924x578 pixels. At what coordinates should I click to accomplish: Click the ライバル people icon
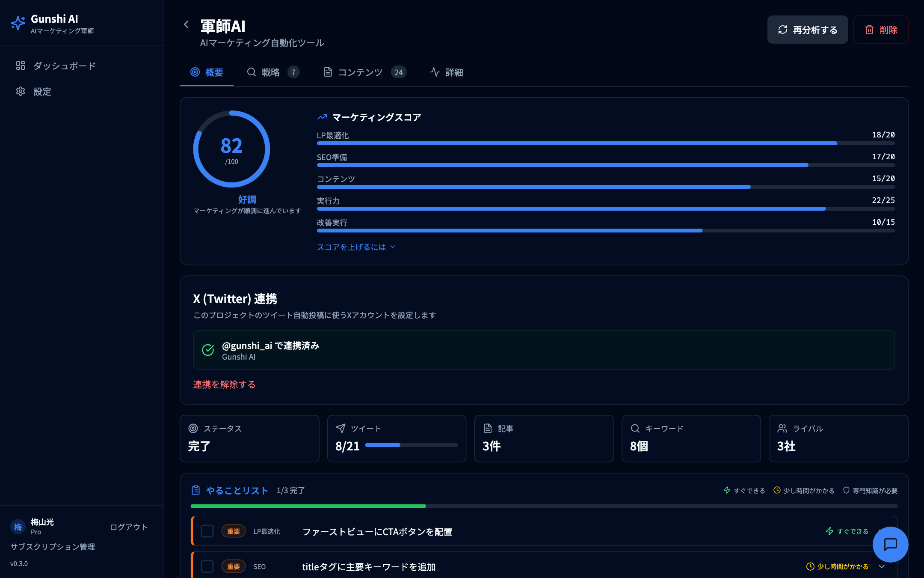(x=782, y=428)
